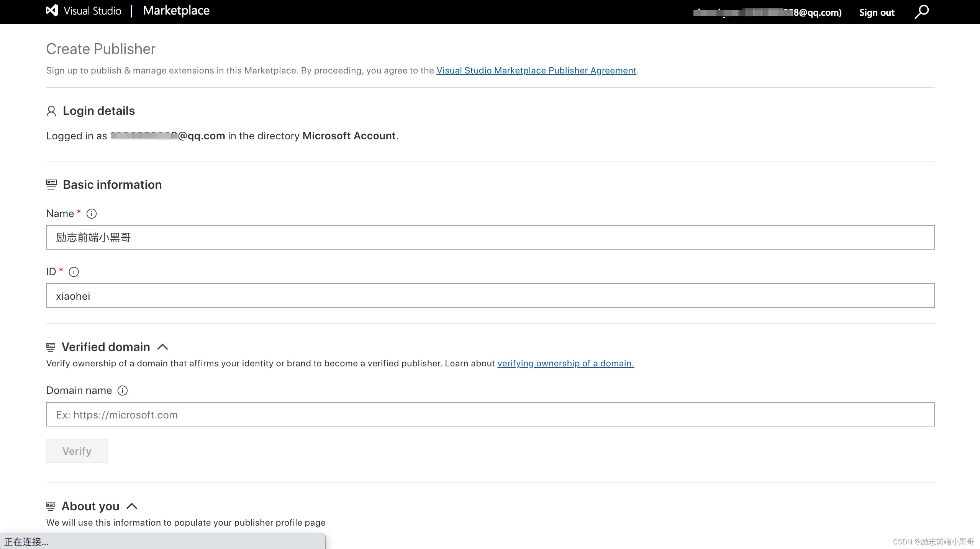This screenshot has width=980, height=549.
Task: Open Visual Studio Marketplace Publisher Agreement link
Action: click(x=536, y=70)
